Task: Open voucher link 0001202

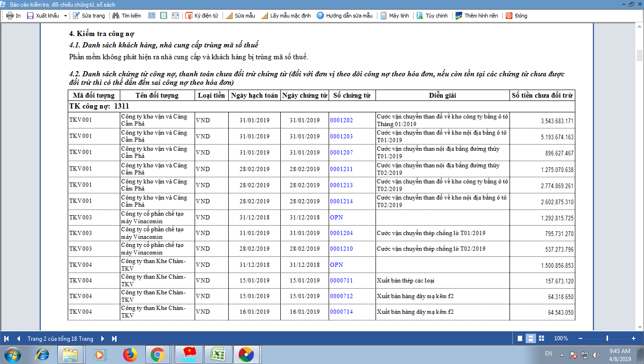Action: tap(341, 120)
